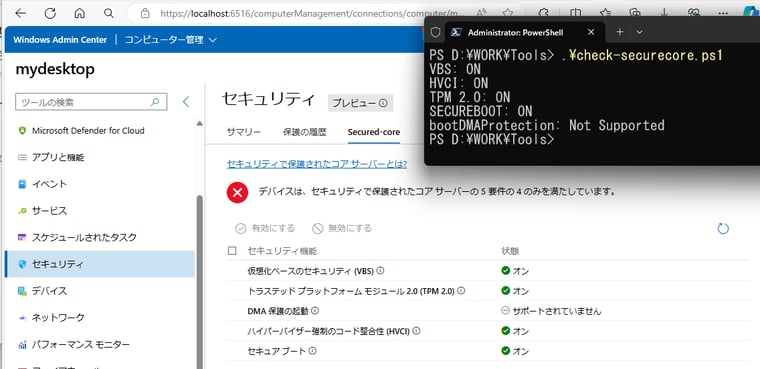Click サポートされていません status text
The height and width of the screenshot is (369, 760).
click(557, 311)
